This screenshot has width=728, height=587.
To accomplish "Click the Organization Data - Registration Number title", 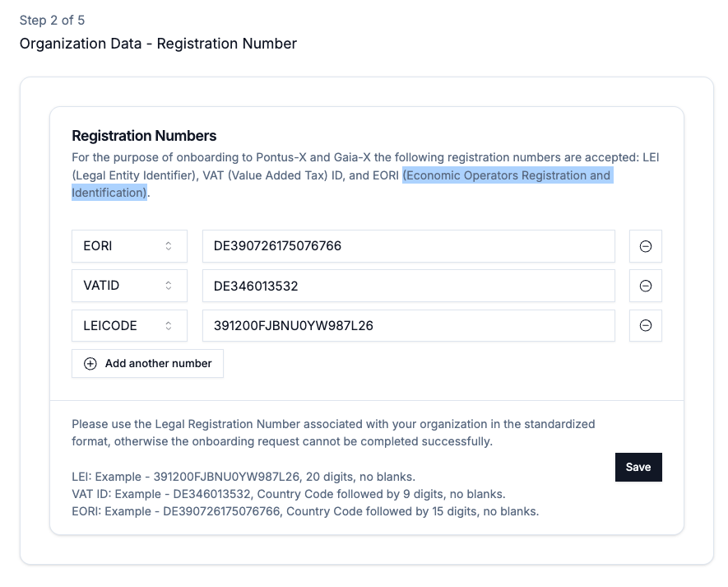I will click(x=158, y=44).
